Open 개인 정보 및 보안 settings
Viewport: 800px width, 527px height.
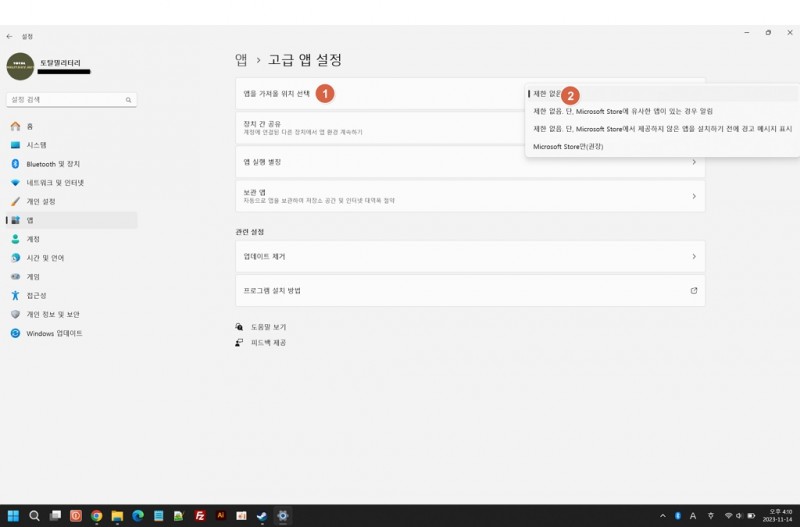coord(71,314)
